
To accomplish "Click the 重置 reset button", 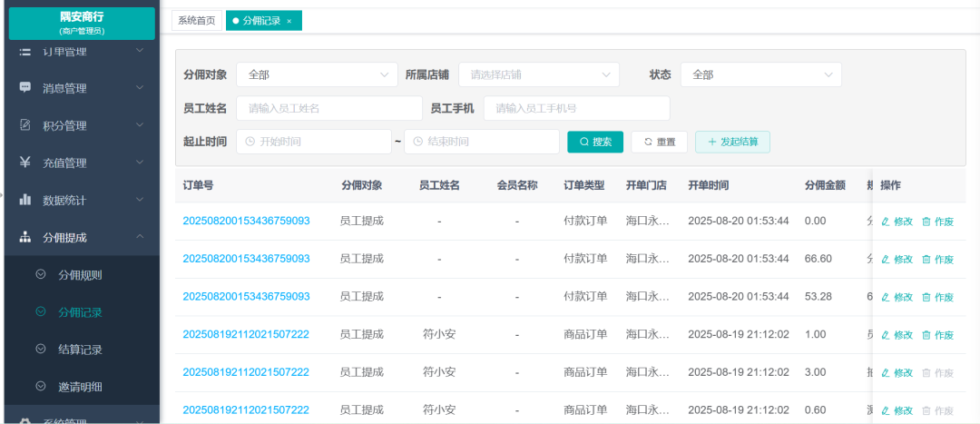I will click(x=659, y=143).
